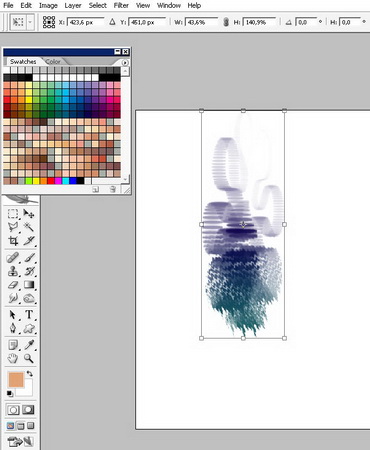This screenshot has height=450, width=370.
Task: Select the History Brush tool
Action: click(29, 271)
